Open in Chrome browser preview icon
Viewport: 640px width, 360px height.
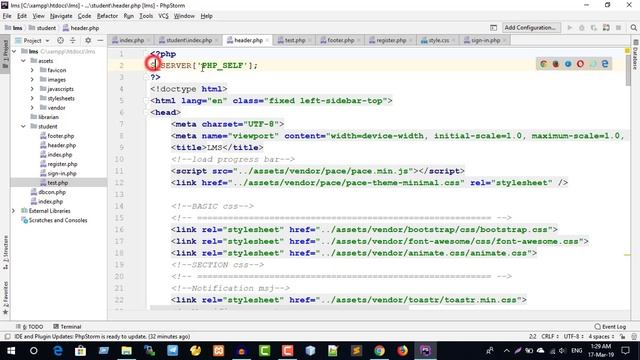[543, 64]
